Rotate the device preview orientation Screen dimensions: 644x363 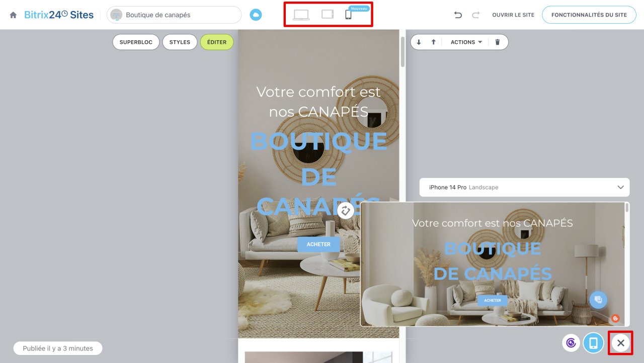(x=345, y=211)
